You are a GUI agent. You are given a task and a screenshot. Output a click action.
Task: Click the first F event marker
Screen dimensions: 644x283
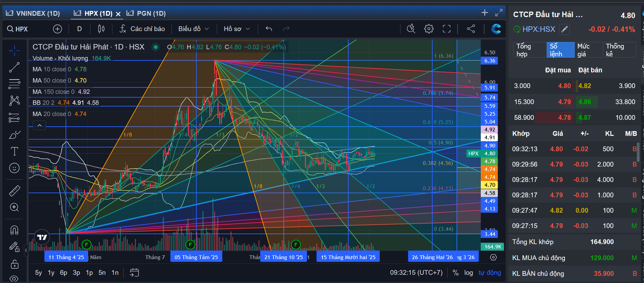[87, 244]
